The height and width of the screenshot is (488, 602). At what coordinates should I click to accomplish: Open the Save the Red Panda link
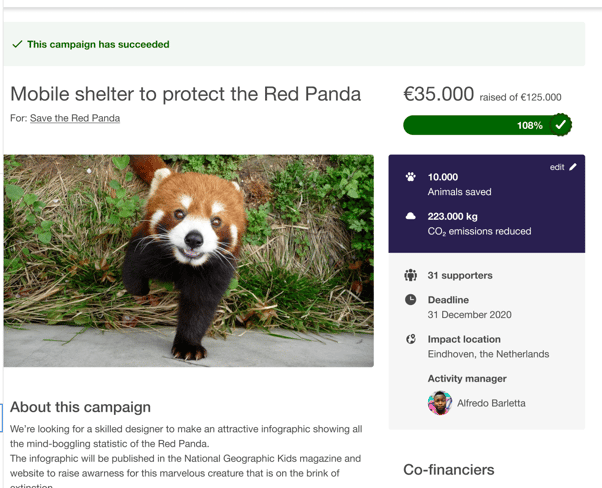pyautogui.click(x=75, y=118)
